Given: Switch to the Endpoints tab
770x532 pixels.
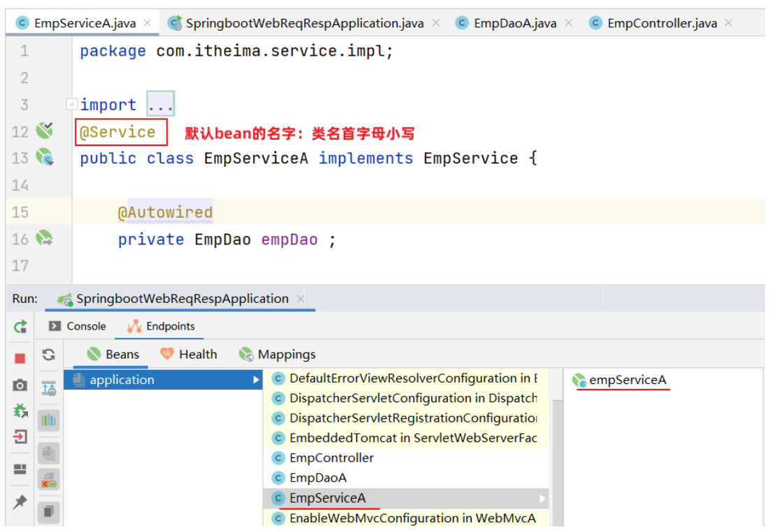Looking at the screenshot, I should point(161,326).
